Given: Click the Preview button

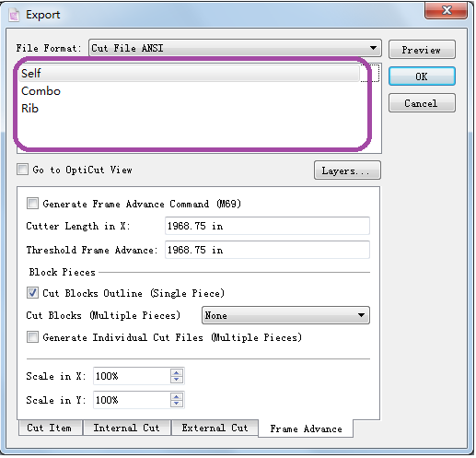Looking at the screenshot, I should click(422, 50).
